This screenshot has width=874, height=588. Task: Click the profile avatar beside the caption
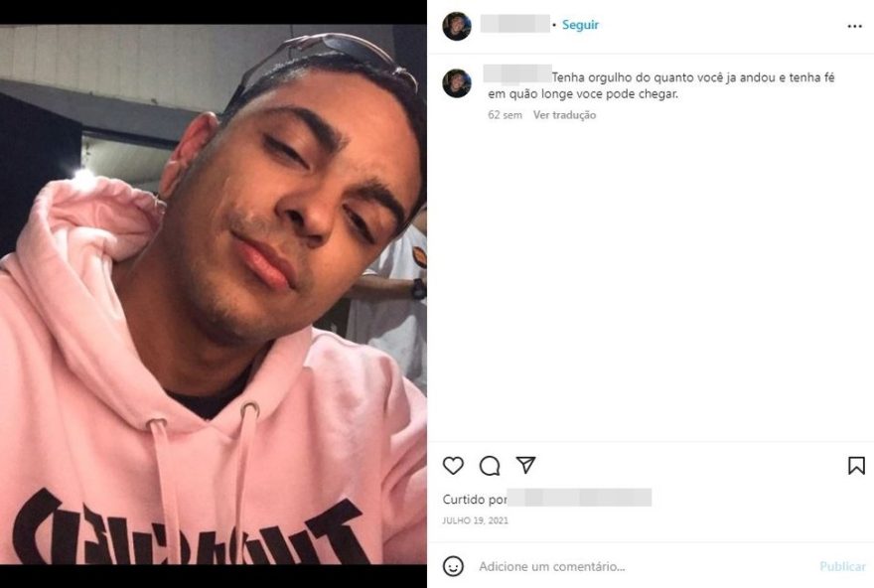[457, 83]
